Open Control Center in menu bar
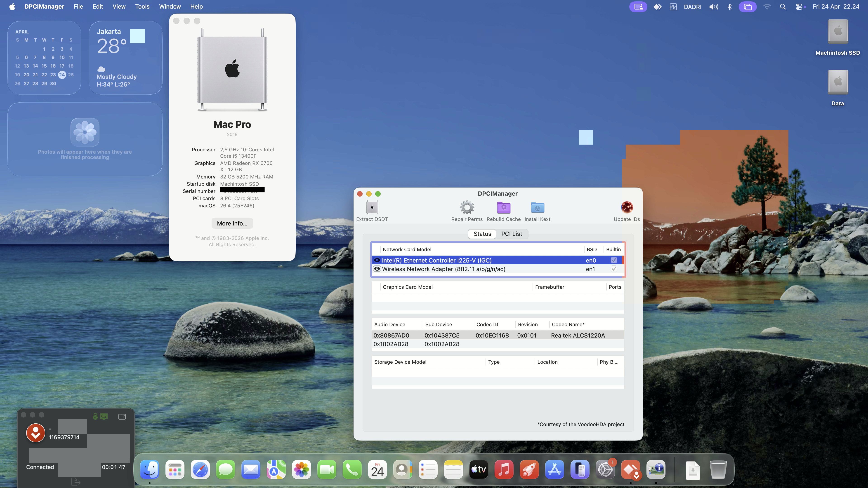The height and width of the screenshot is (488, 868). 799,7
